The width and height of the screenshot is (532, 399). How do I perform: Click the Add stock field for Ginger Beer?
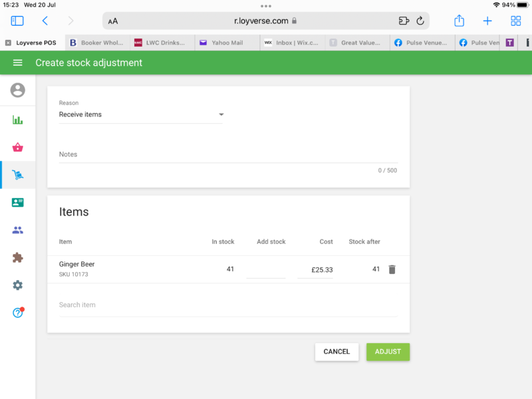coord(266,270)
